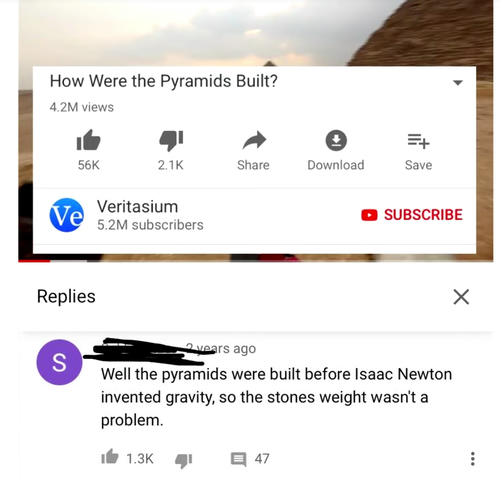Dislike the video via the 2.1K thumbs-down
Image resolution: width=500 pixels, height=480 pixels.
click(171, 140)
